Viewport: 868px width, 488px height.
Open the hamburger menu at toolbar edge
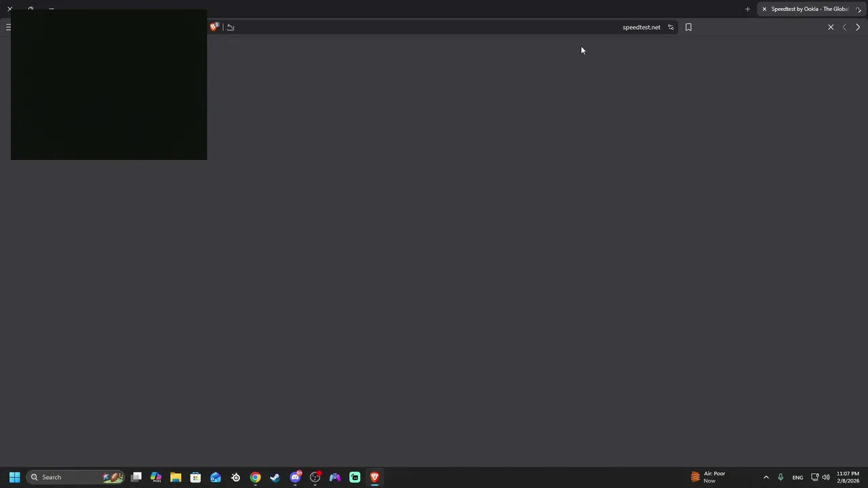(x=8, y=27)
